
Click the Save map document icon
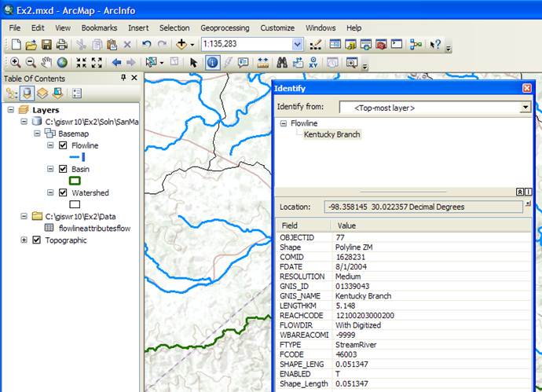tap(46, 45)
